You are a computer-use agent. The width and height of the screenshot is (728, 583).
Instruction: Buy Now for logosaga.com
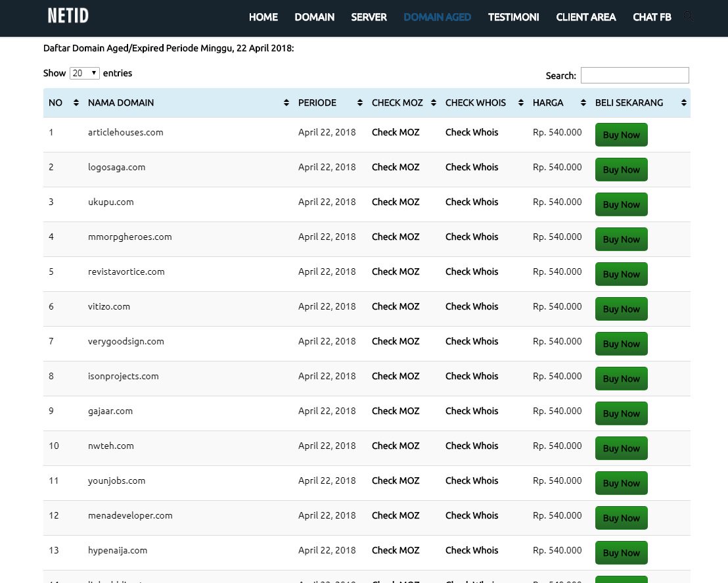(621, 170)
